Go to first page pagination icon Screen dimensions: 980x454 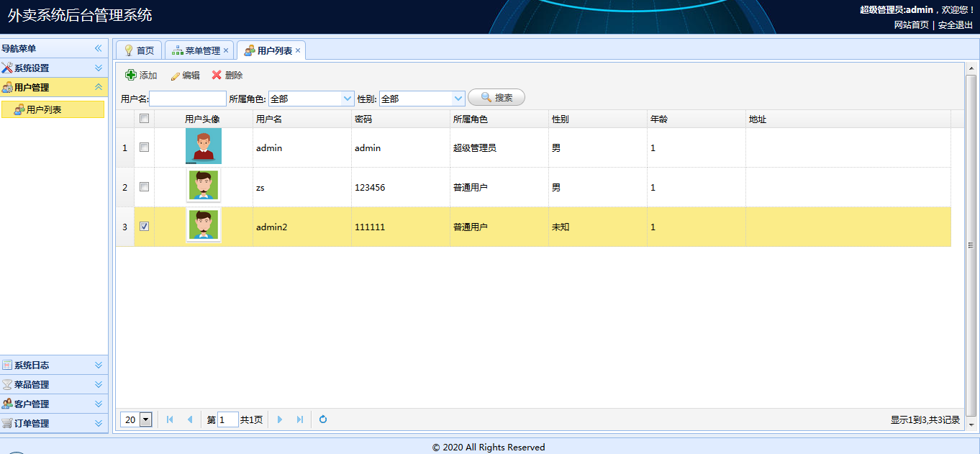tap(170, 419)
